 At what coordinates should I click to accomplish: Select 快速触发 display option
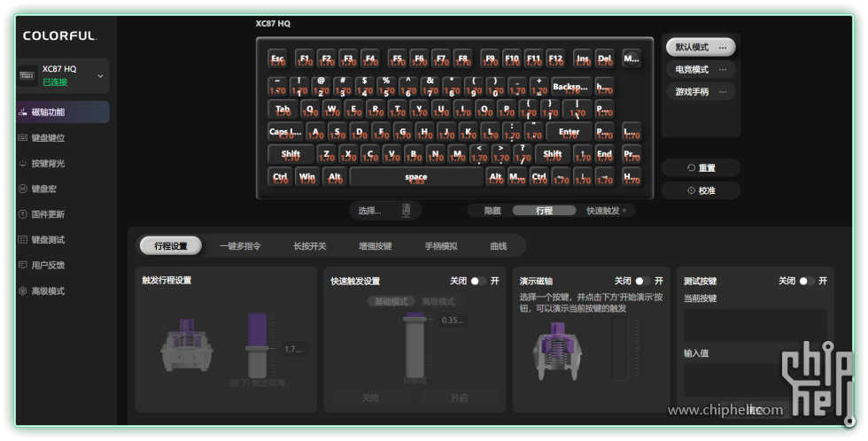pos(603,211)
